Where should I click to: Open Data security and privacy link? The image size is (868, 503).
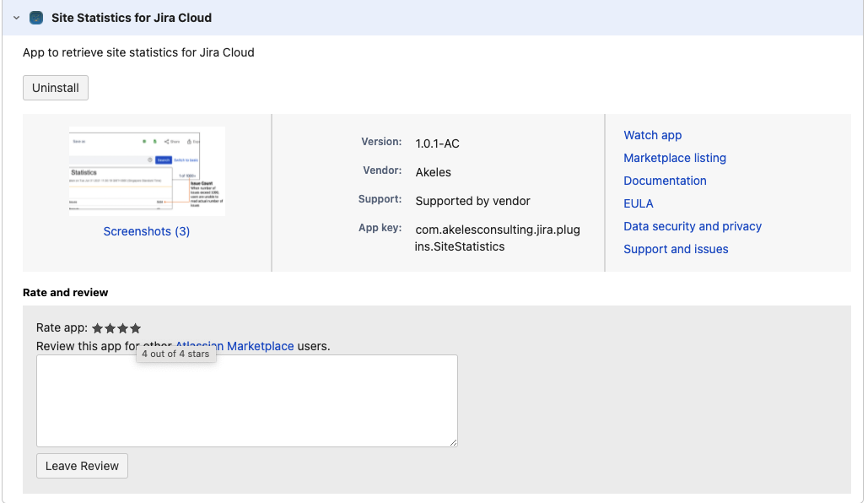click(692, 226)
